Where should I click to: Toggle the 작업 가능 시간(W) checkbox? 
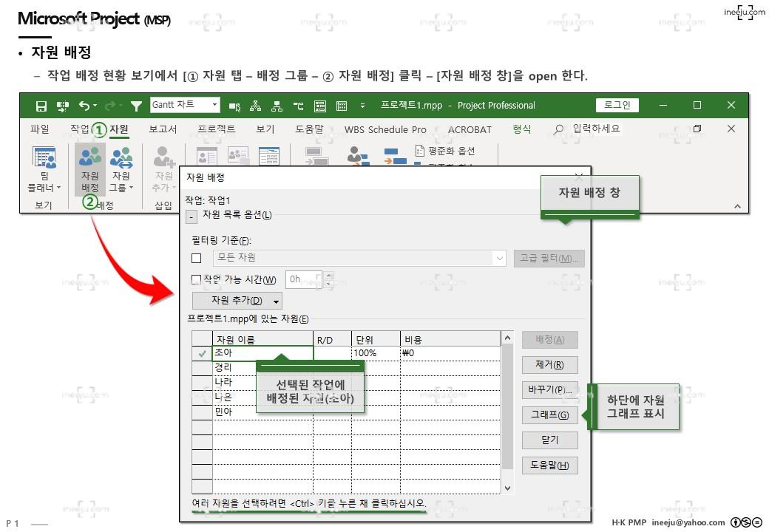click(x=196, y=279)
